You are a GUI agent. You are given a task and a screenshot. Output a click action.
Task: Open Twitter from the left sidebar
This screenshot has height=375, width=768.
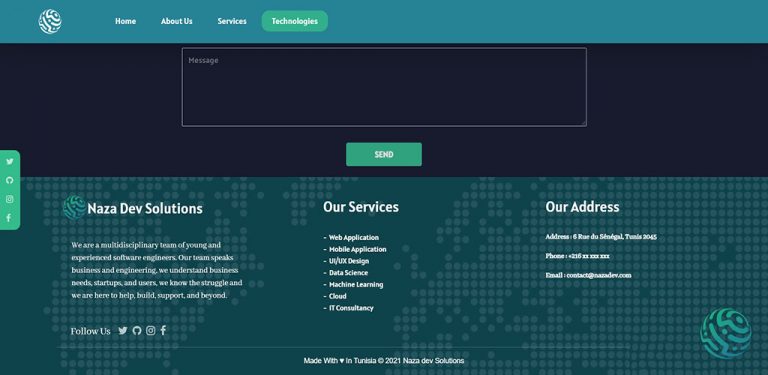10,162
